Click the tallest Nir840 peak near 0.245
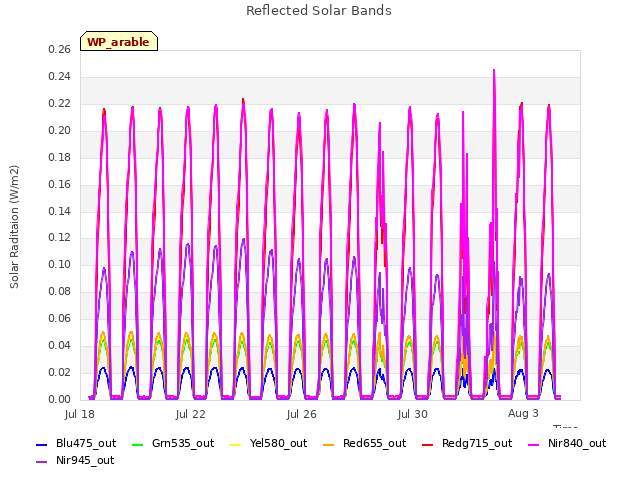The image size is (640, 480). coord(494,71)
